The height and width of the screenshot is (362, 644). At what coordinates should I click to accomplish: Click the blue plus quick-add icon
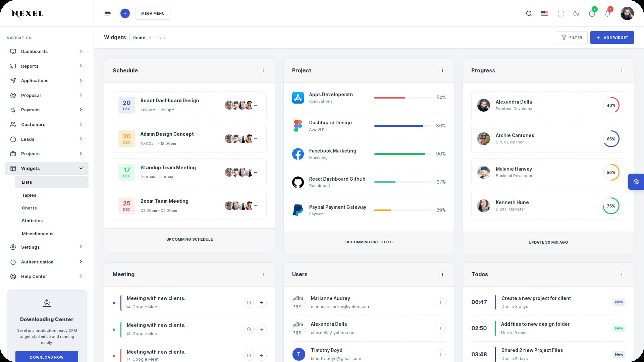[125, 13]
